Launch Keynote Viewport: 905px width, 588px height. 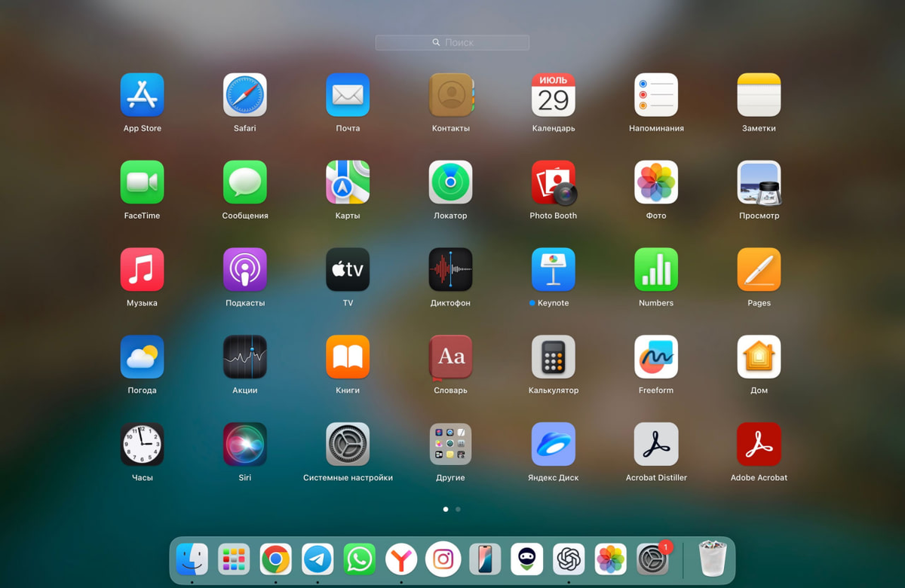tap(554, 270)
